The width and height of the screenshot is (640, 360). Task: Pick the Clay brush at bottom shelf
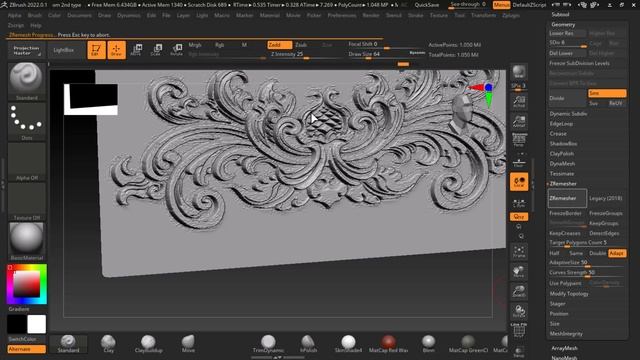[x=108, y=344]
